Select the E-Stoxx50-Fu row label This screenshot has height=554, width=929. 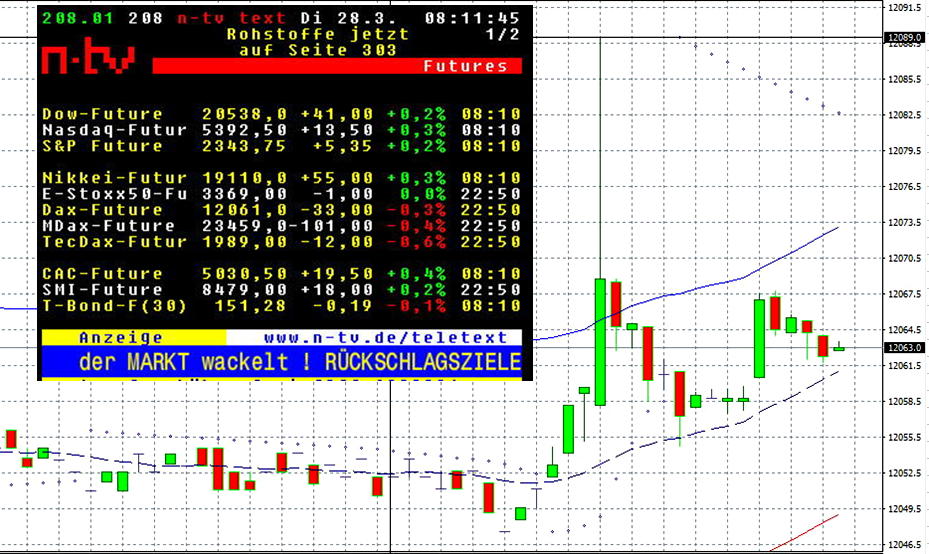click(114, 194)
